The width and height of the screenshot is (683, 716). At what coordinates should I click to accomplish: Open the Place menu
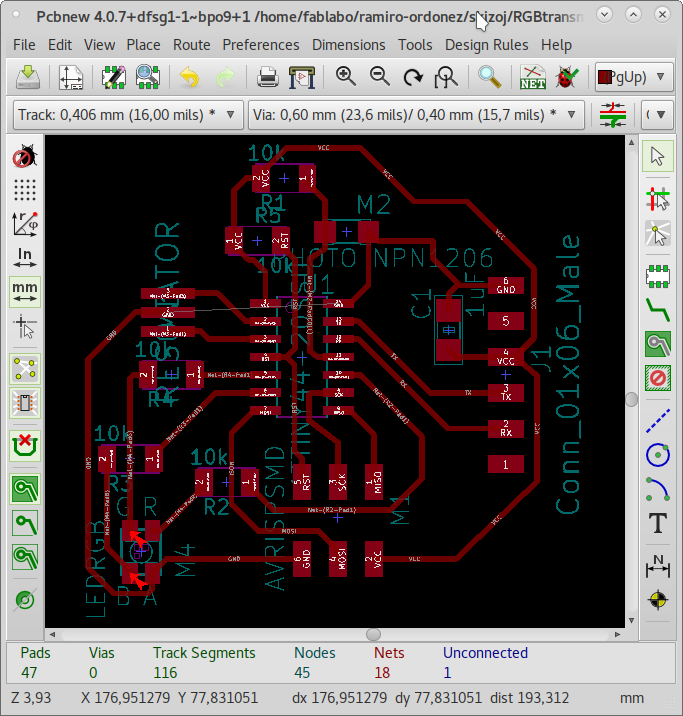143,45
